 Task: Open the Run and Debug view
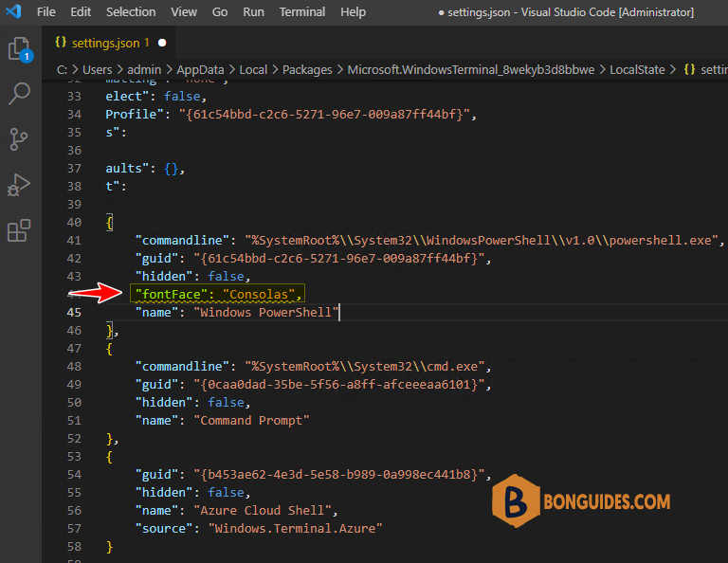pyautogui.click(x=19, y=185)
